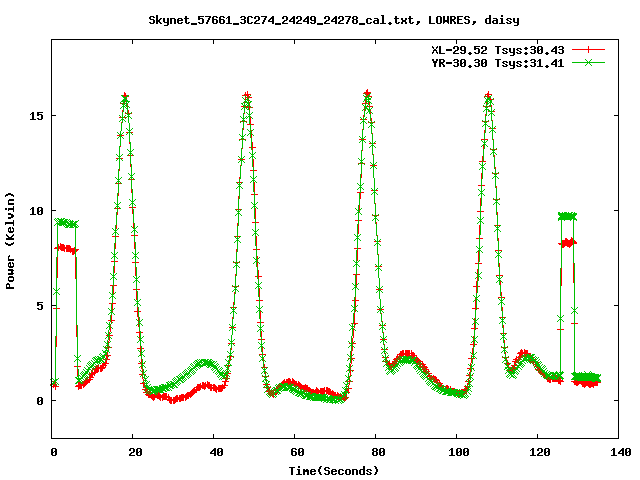Viewport: 640px width, 480px height.
Task: Select legend entry XL-29.52 Tsys:30.43
Action: pyautogui.click(x=498, y=50)
